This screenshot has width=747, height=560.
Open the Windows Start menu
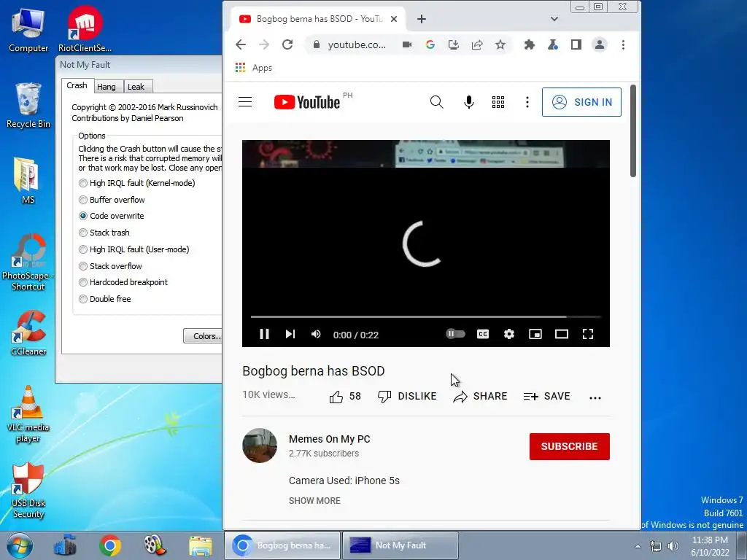pos(19,545)
